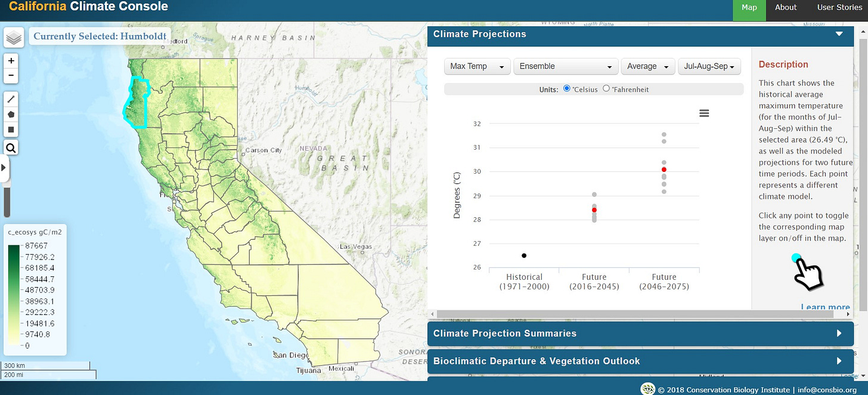Click the 'Description' heading

tap(783, 64)
